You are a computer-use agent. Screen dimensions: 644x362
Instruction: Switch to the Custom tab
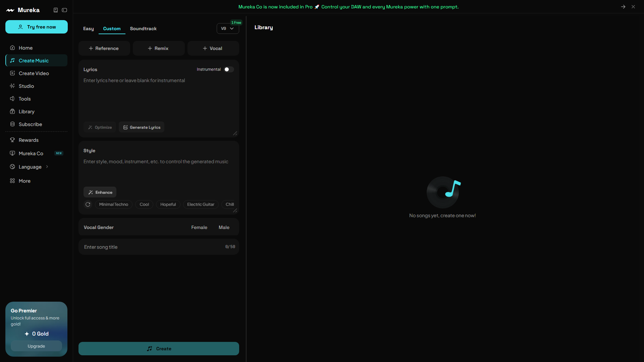point(112,29)
